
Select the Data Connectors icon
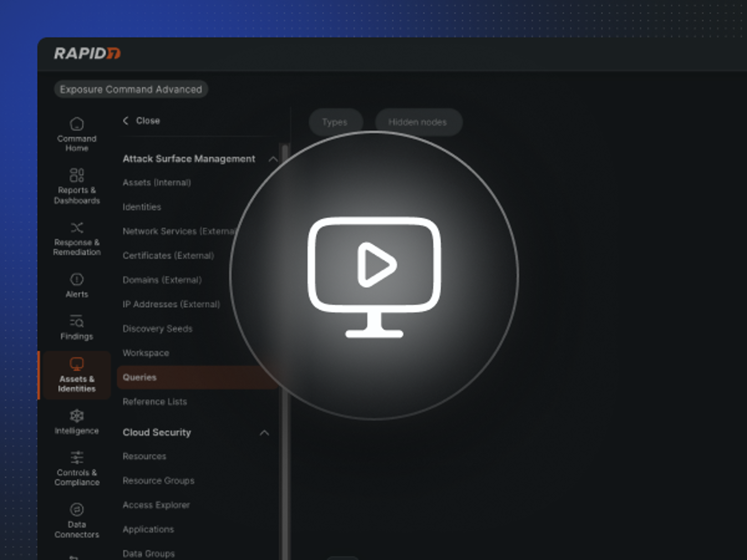pyautogui.click(x=77, y=509)
